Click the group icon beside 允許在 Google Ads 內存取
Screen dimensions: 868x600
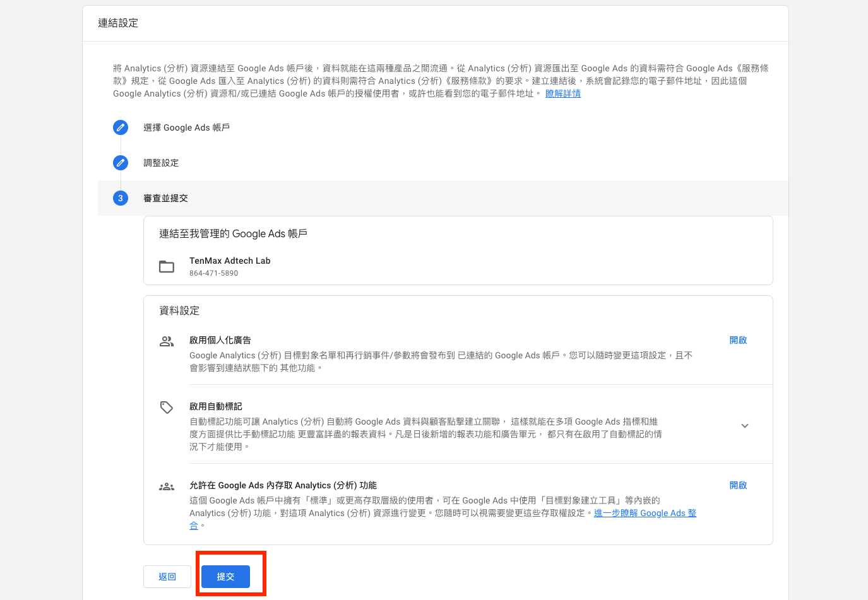[x=167, y=486]
